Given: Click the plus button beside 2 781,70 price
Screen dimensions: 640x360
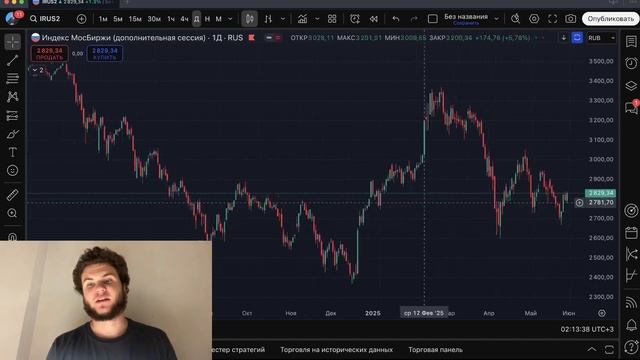Looking at the screenshot, I should click(579, 202).
